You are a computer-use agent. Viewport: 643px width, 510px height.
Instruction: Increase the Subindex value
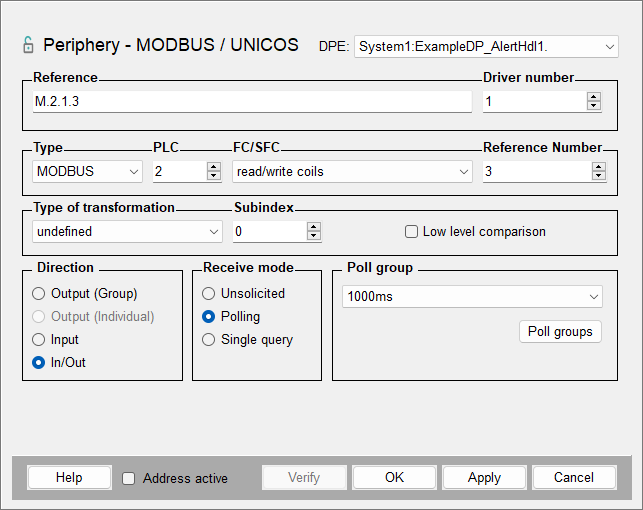314,227
